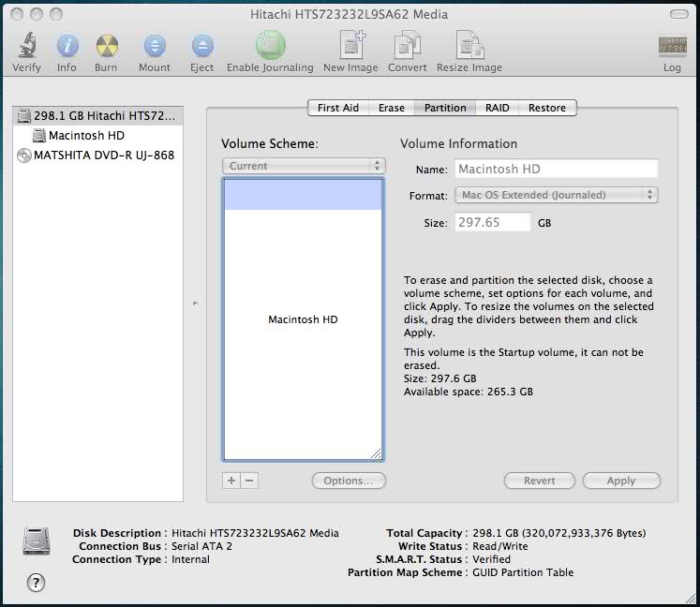Click 'Read/Write' write status value

pos(500,546)
